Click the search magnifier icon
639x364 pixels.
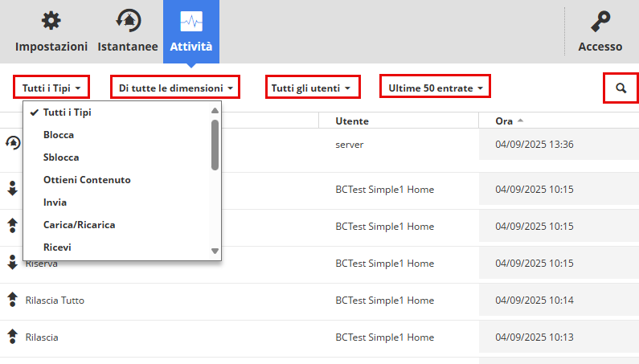pos(621,88)
